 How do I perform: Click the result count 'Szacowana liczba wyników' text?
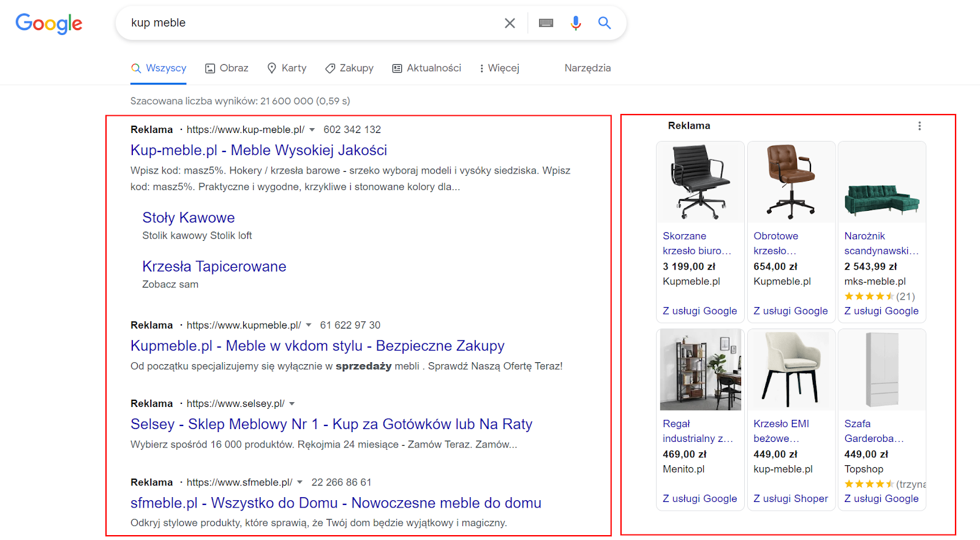point(240,101)
